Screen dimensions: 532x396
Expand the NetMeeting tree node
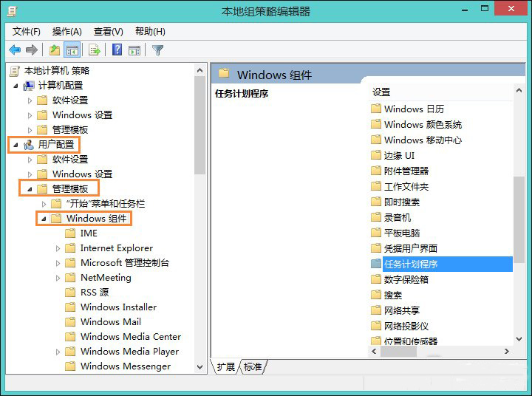coord(58,278)
